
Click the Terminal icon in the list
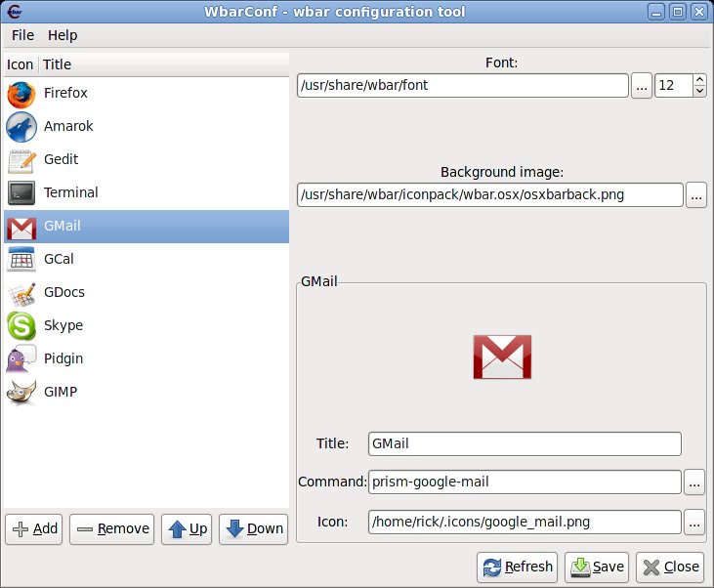click(x=21, y=193)
